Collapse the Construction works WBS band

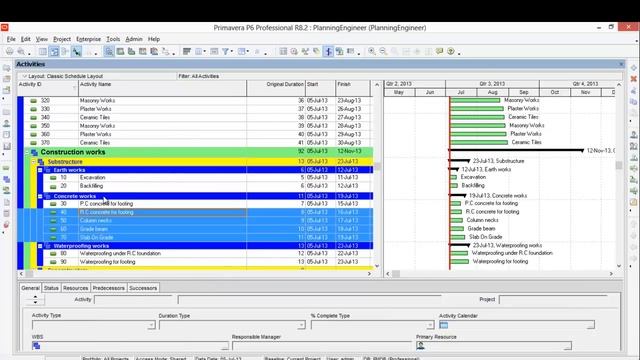click(x=27, y=152)
